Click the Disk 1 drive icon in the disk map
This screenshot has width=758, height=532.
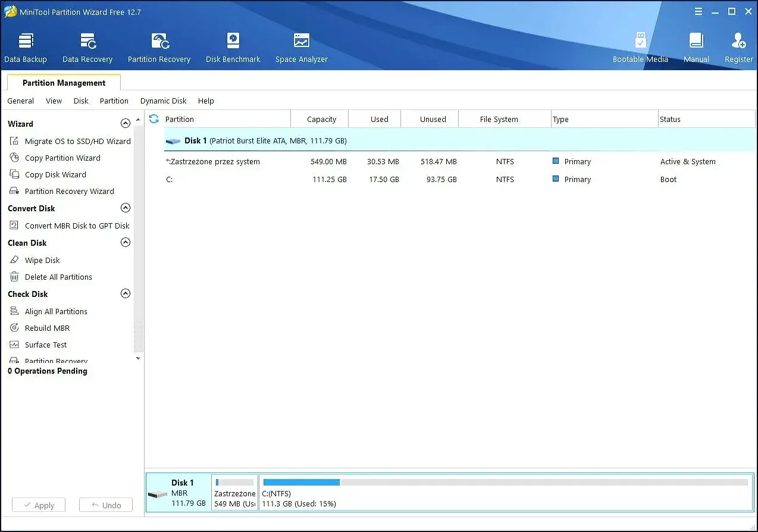click(158, 495)
